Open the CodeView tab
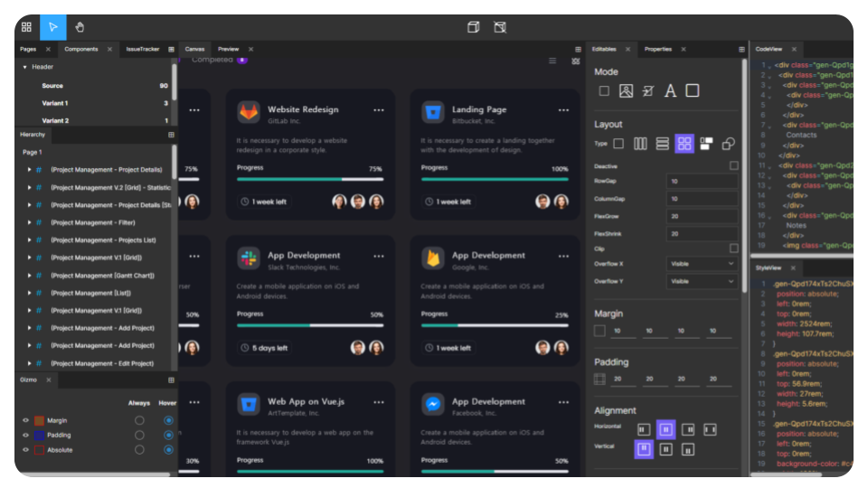The image size is (868, 488). 769,49
